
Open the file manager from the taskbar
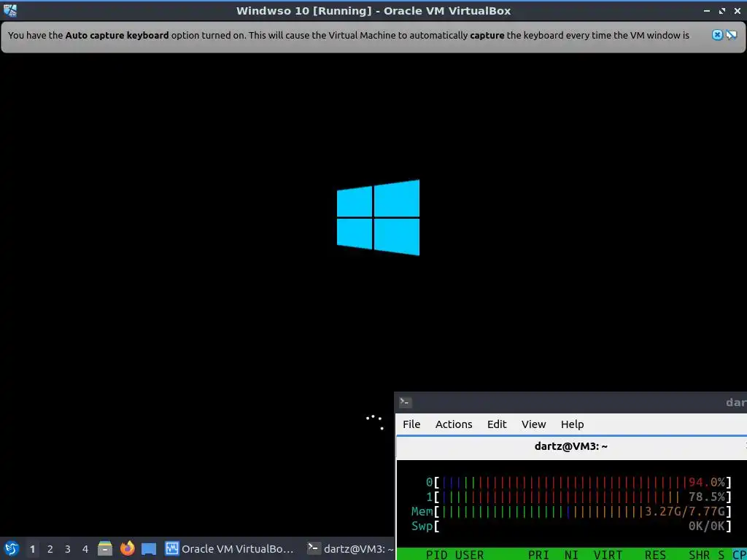(x=105, y=548)
